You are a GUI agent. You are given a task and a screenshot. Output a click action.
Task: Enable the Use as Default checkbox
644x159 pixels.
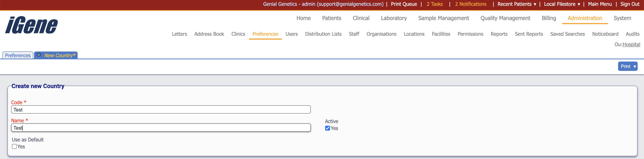click(x=15, y=146)
